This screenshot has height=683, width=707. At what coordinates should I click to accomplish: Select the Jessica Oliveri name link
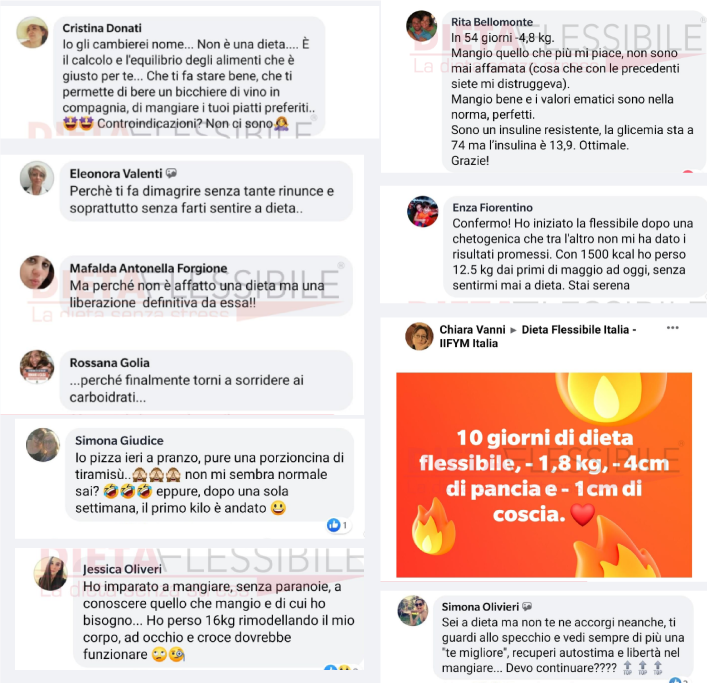pyautogui.click(x=122, y=569)
